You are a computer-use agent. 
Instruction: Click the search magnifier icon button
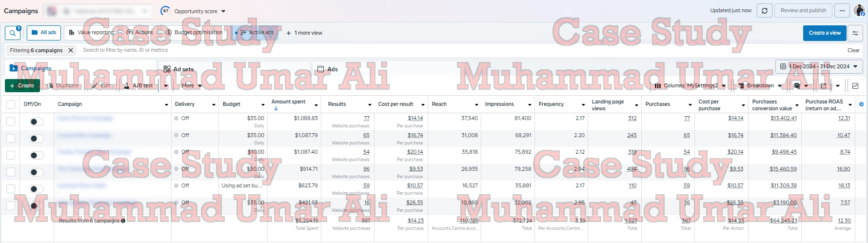pyautogui.click(x=12, y=33)
